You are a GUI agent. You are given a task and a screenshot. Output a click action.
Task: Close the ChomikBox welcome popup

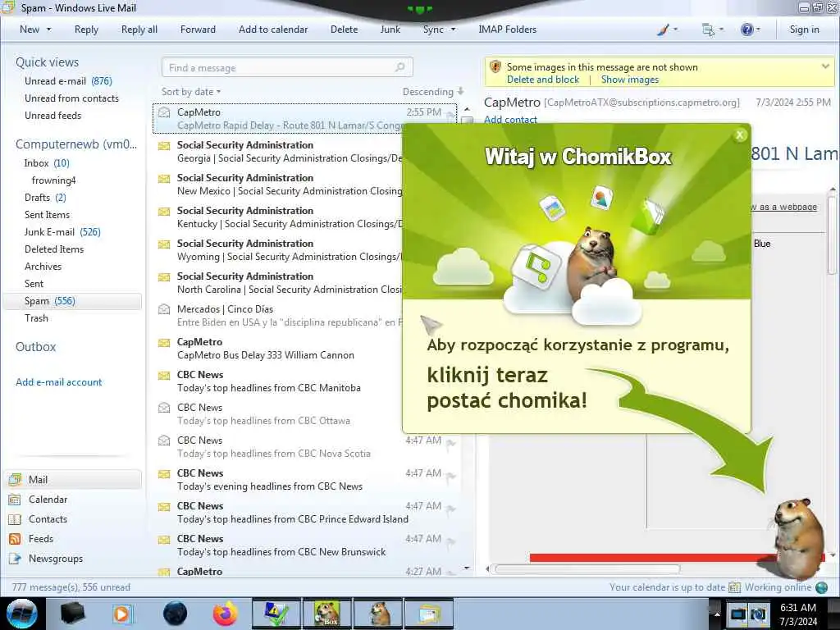point(740,135)
